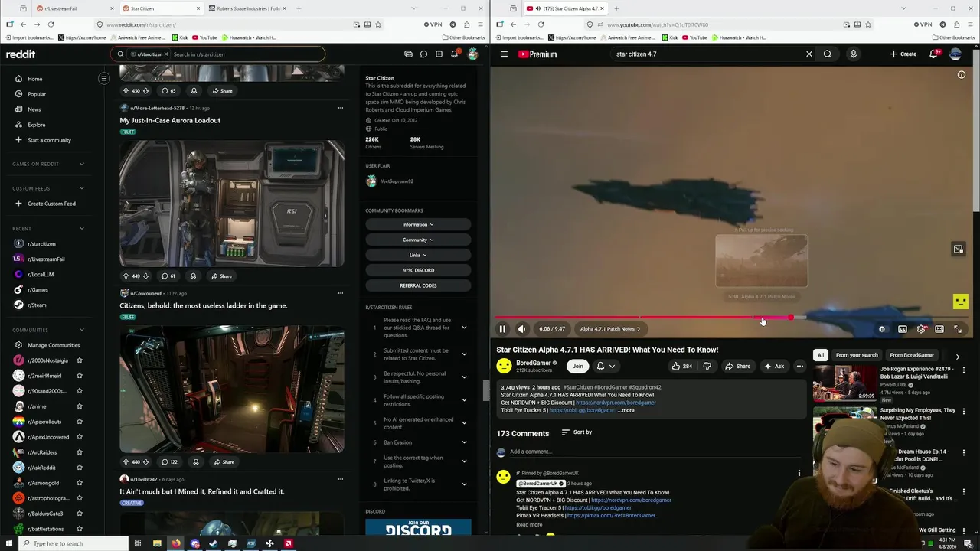Open the Community bookmarks dropdown

click(x=418, y=240)
